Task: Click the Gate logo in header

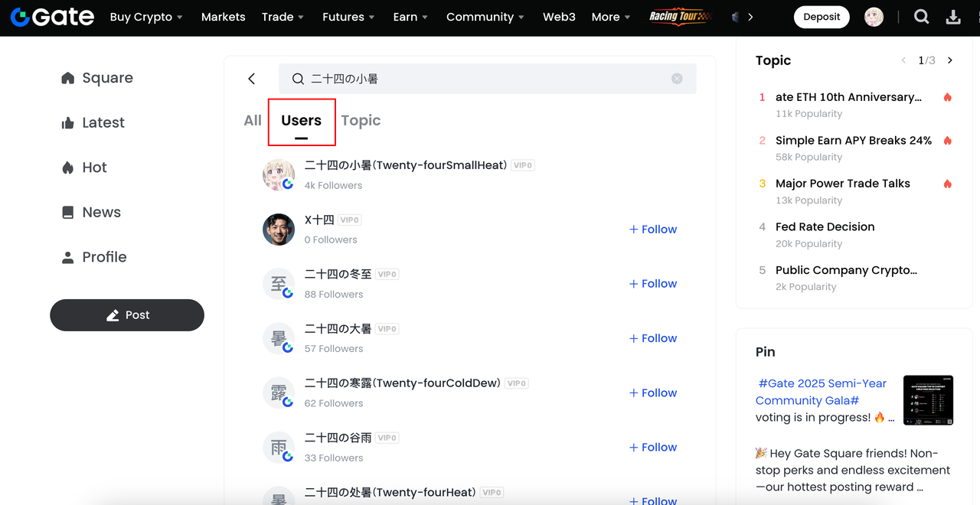Action: (x=52, y=17)
